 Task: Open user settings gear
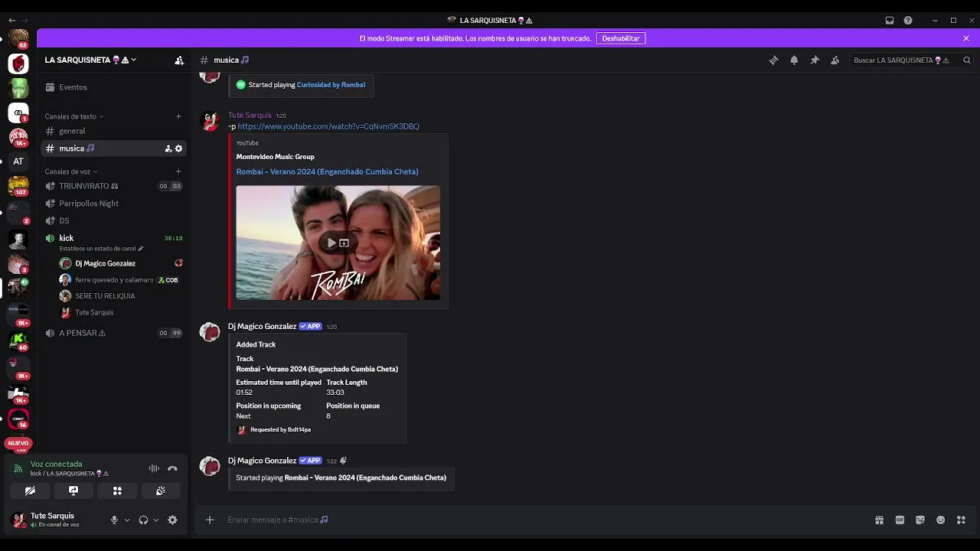coord(172,520)
